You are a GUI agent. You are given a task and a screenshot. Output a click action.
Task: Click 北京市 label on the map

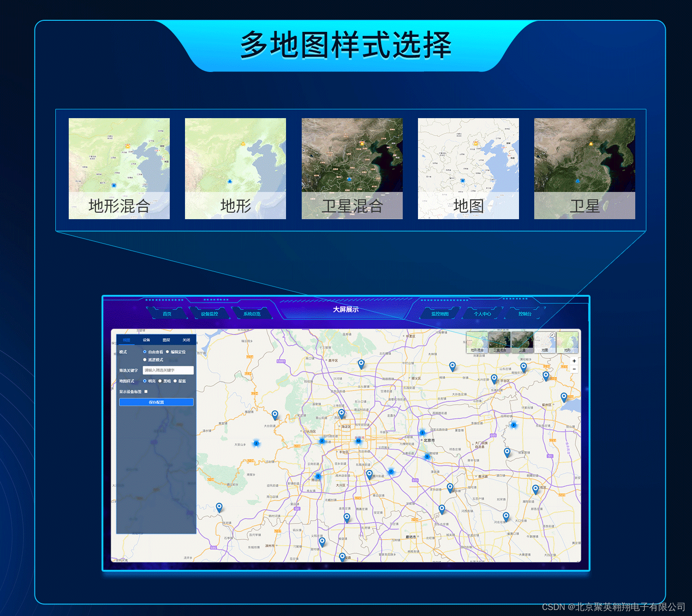pyautogui.click(x=429, y=440)
